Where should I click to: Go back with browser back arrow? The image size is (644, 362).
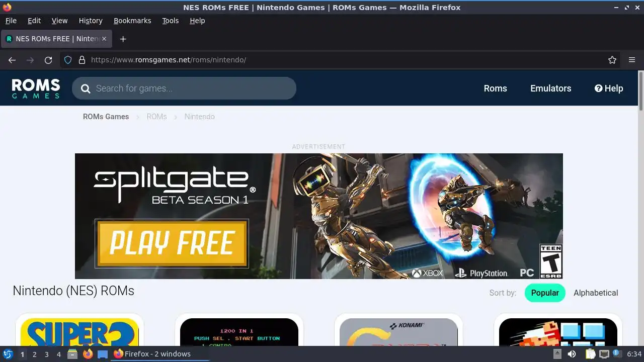(x=12, y=60)
